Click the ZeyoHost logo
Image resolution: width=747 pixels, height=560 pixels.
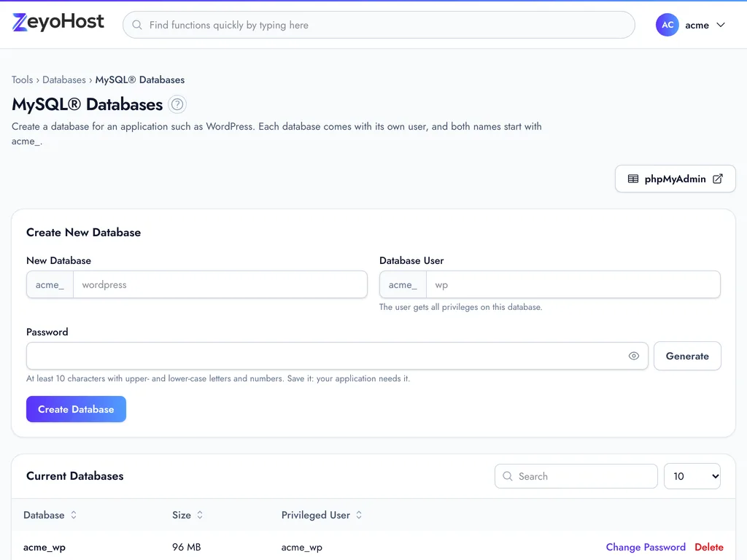coord(58,23)
